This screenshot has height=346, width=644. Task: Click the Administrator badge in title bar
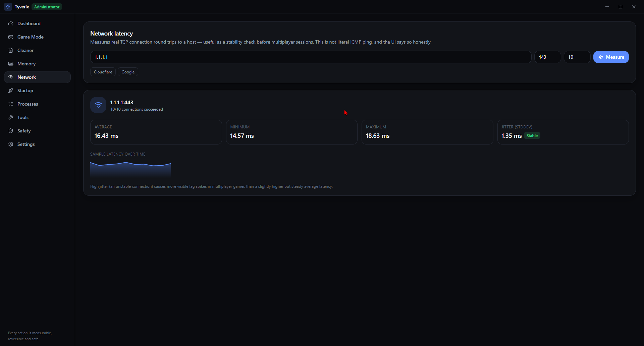click(47, 7)
